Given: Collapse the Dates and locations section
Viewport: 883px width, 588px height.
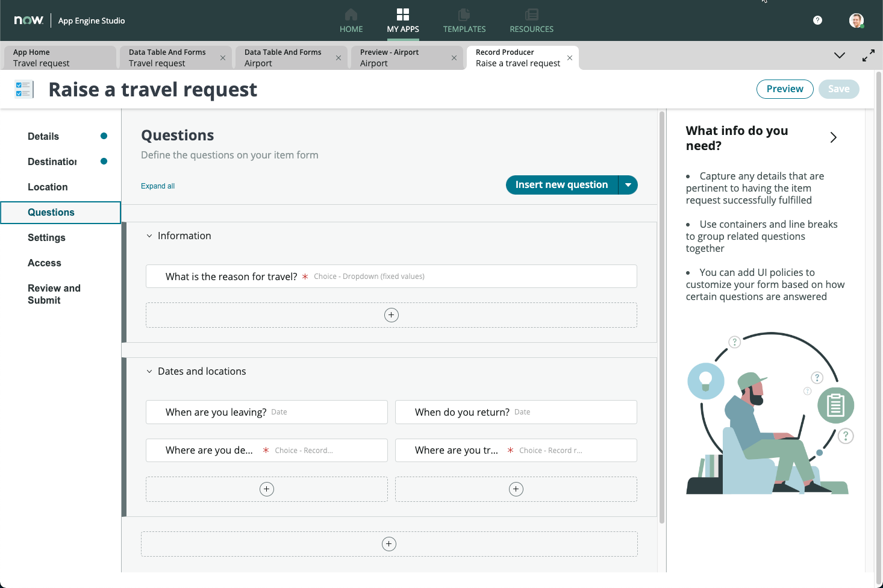Looking at the screenshot, I should [x=149, y=372].
